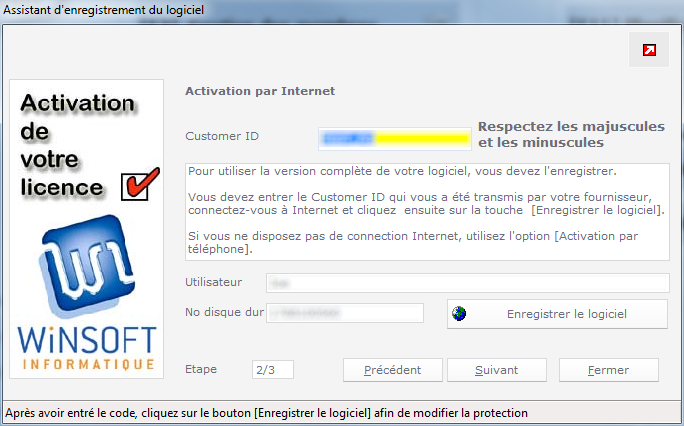The height and width of the screenshot is (426, 684).
Task: Select the No disque dur field
Action: pos(345,313)
